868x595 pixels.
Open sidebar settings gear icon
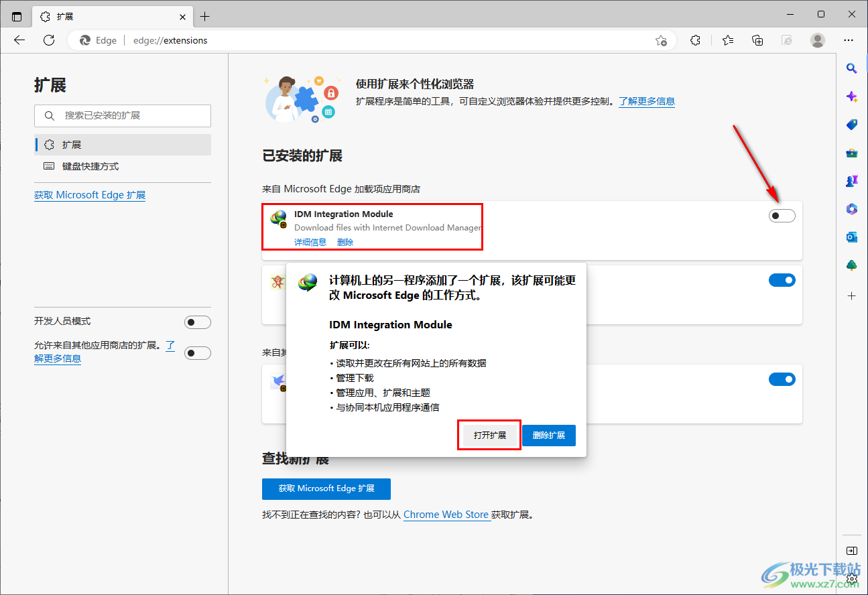pos(852,578)
